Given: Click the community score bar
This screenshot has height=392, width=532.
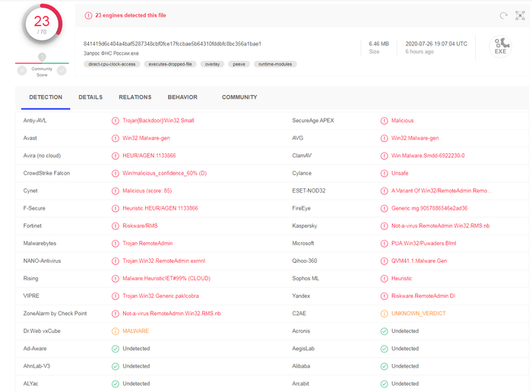Looking at the screenshot, I should pyautogui.click(x=42, y=63).
